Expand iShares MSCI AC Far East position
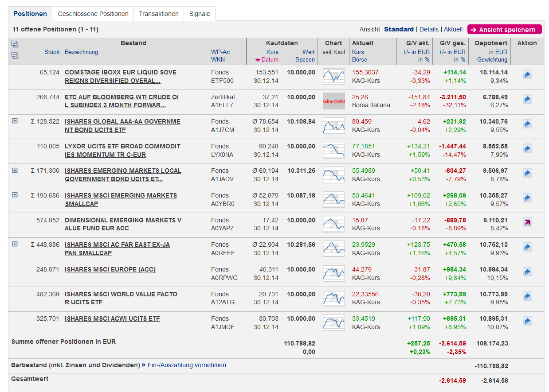Image resolution: width=549 pixels, height=392 pixels. tap(15, 244)
